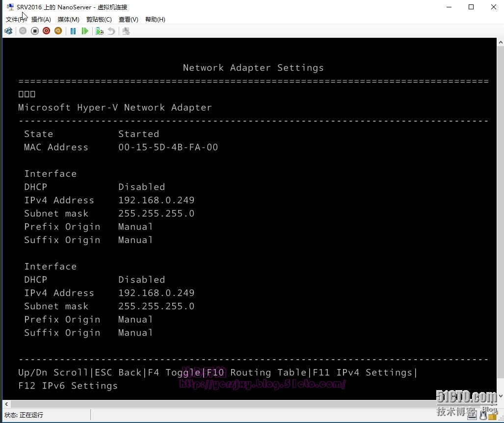Open the 帮助(H) menu
The height and width of the screenshot is (423, 504).
tap(155, 20)
